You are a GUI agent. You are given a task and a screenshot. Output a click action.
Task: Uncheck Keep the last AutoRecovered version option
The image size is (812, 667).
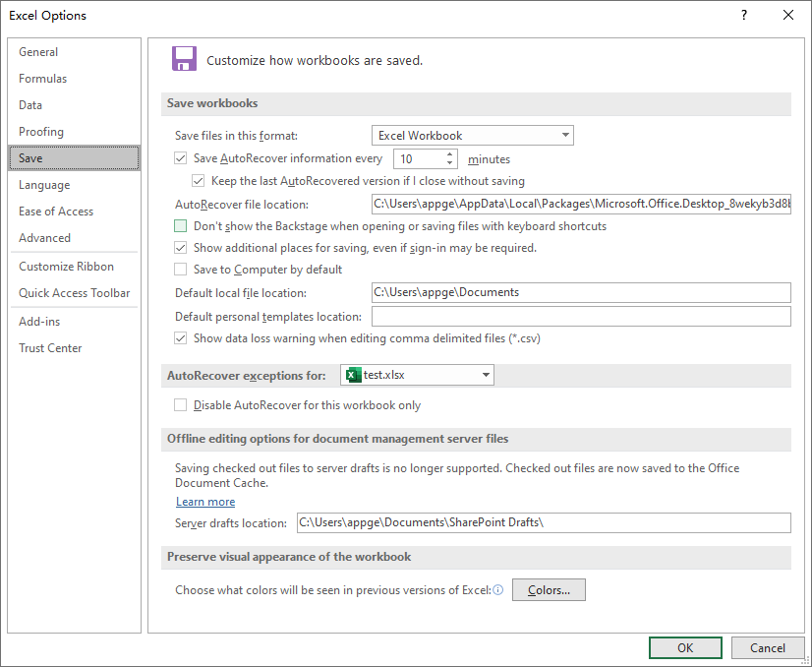(200, 181)
